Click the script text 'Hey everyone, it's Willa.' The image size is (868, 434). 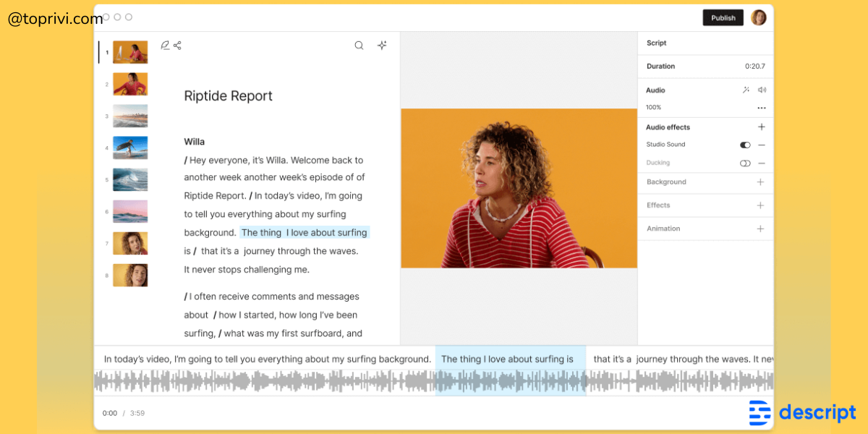[239, 160]
